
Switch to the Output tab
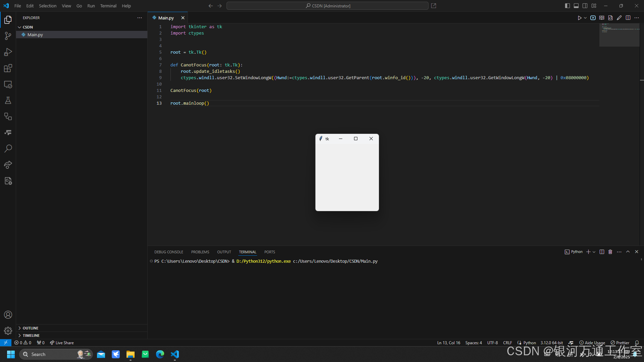224,252
